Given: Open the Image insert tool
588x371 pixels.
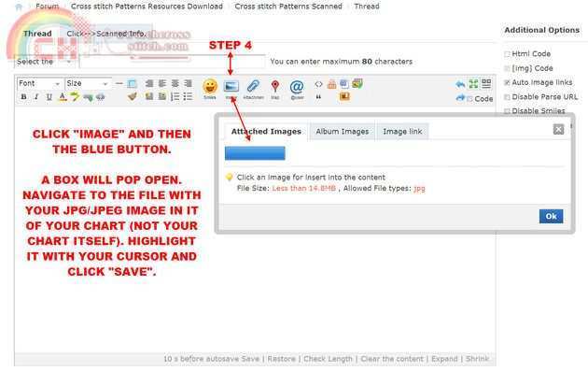Looking at the screenshot, I should pos(231,86).
